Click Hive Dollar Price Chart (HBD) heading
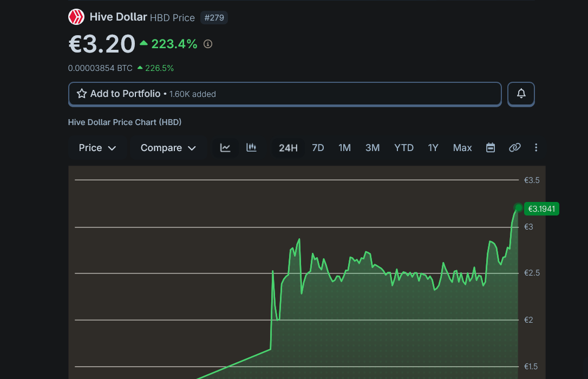The height and width of the screenshot is (379, 588). click(125, 122)
